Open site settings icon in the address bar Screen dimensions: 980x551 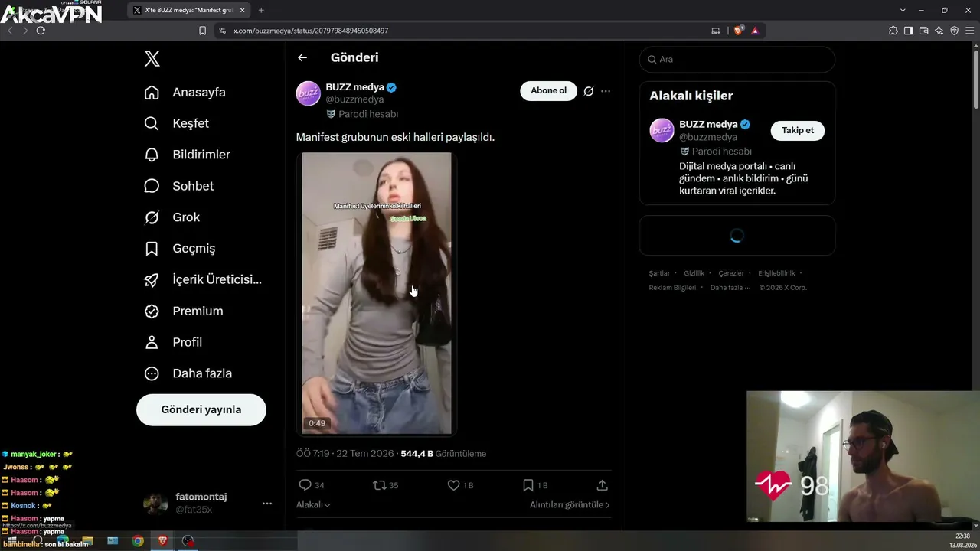click(222, 31)
